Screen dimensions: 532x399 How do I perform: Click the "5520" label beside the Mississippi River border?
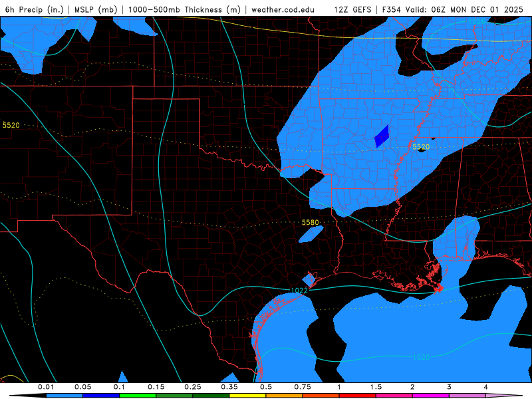[421, 147]
